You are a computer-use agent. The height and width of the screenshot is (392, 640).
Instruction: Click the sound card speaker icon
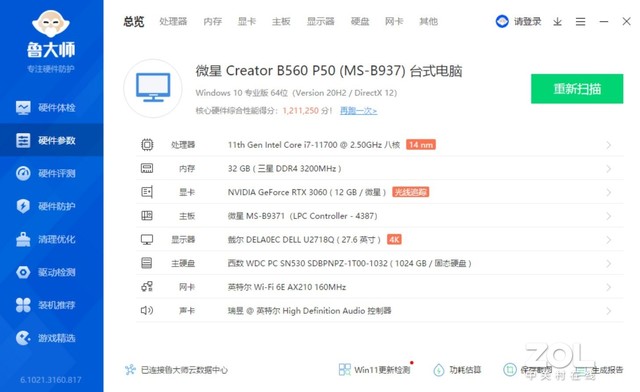tap(147, 310)
